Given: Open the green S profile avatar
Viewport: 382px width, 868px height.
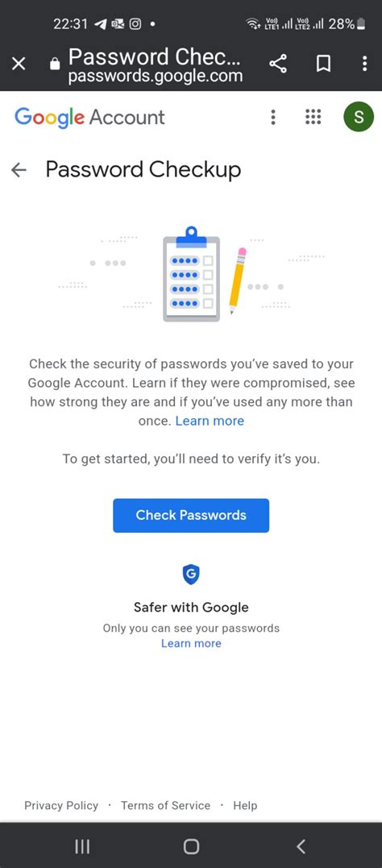Looking at the screenshot, I should pyautogui.click(x=359, y=117).
